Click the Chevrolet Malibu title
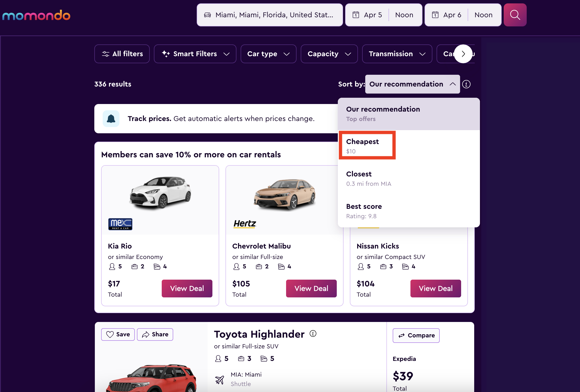This screenshot has height=392, width=580. [x=262, y=246]
